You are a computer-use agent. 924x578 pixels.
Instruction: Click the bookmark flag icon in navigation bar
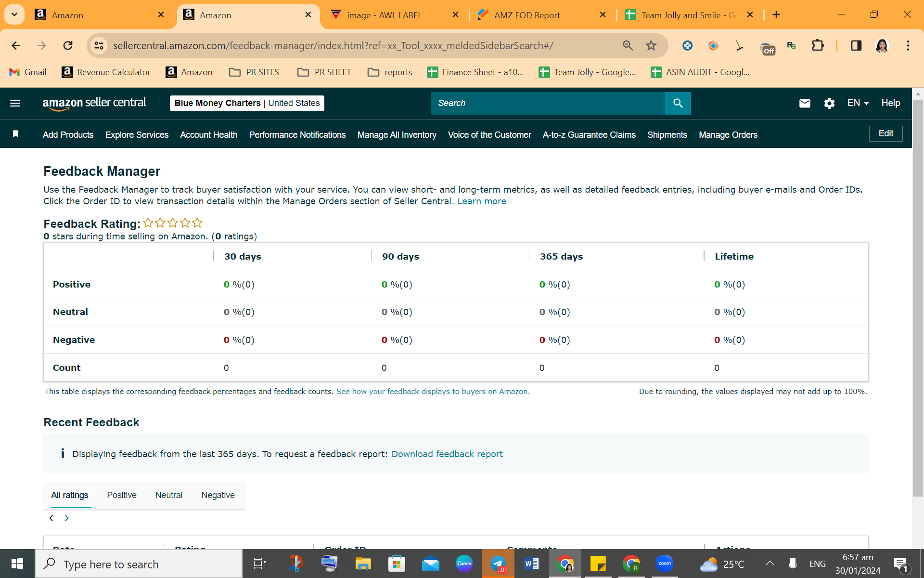click(15, 134)
